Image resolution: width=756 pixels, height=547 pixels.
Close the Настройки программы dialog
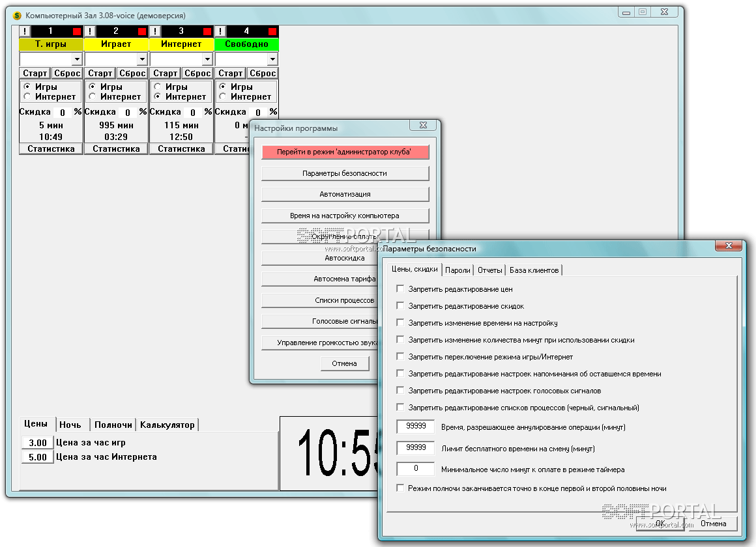(424, 125)
